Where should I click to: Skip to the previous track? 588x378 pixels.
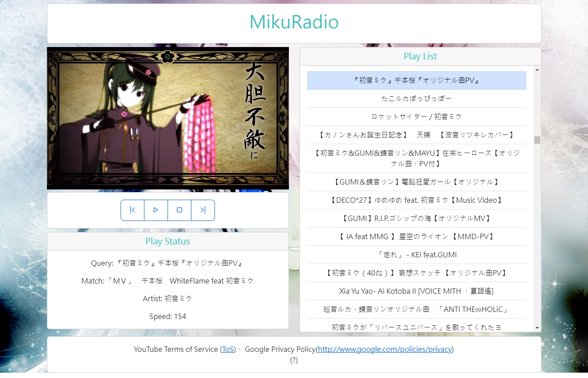tap(132, 210)
